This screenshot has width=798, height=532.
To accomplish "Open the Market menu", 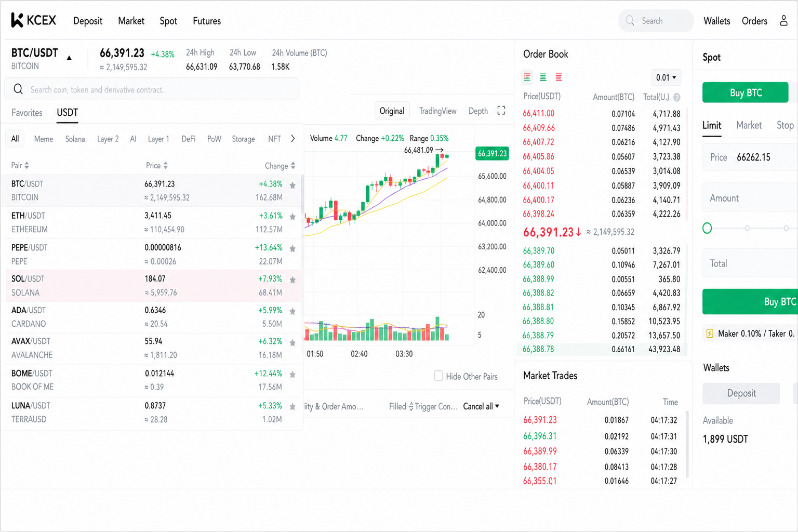I will coord(131,21).
